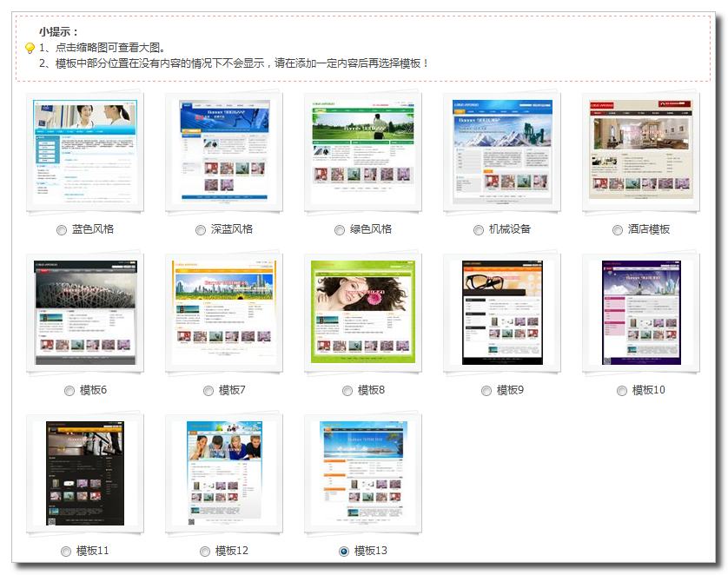The width and height of the screenshot is (728, 575).
Task: Click the 绿色风格 label text
Action: tap(370, 229)
